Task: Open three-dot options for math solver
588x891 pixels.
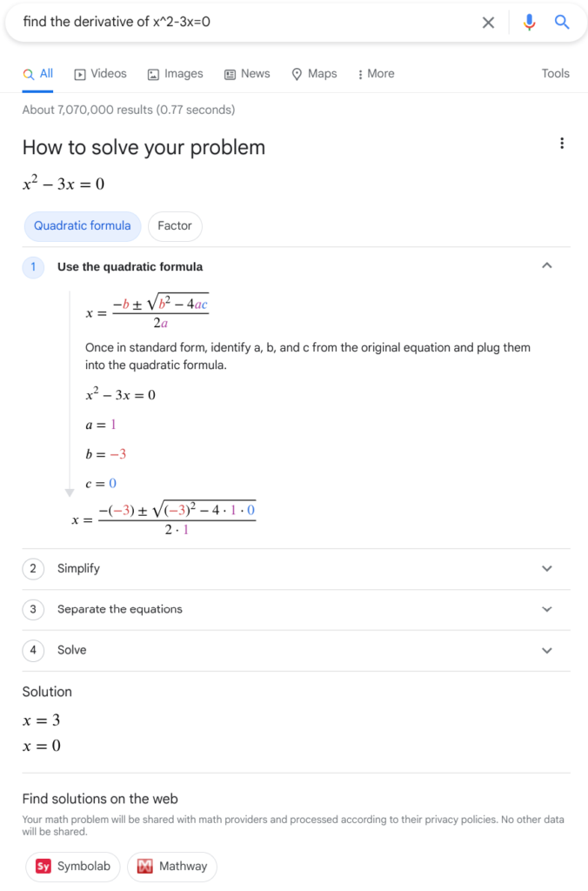Action: [562, 144]
